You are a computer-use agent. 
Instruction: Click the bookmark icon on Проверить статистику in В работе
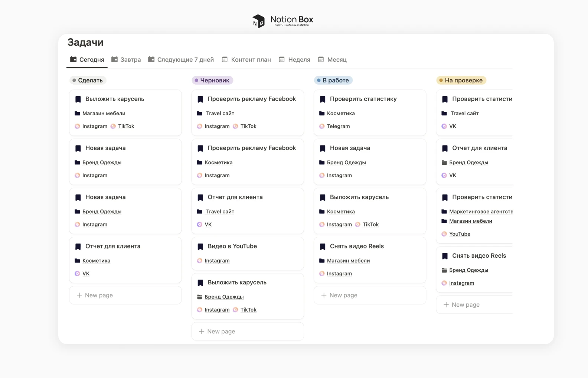(323, 99)
